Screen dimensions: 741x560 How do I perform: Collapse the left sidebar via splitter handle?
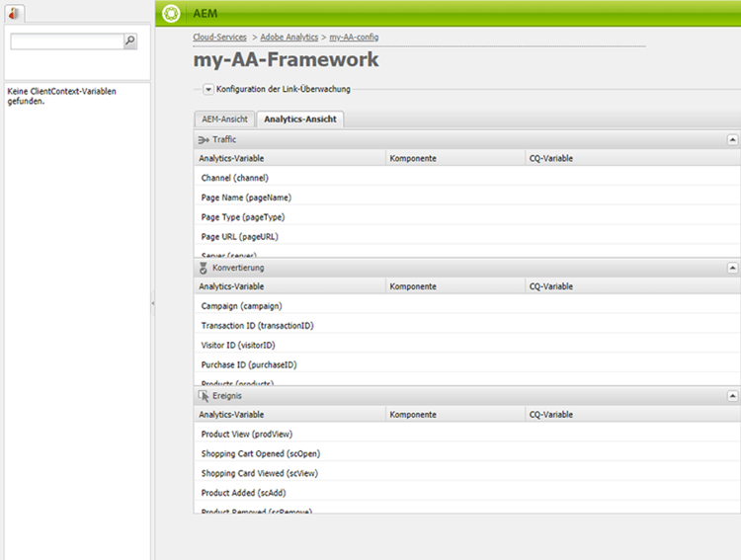coord(152,303)
